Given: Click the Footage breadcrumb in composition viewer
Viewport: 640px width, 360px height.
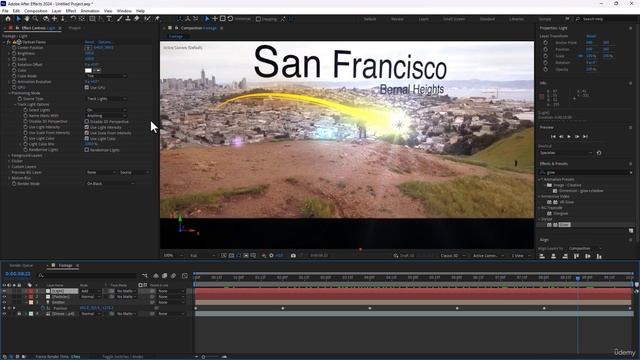Looking at the screenshot, I should (176, 36).
